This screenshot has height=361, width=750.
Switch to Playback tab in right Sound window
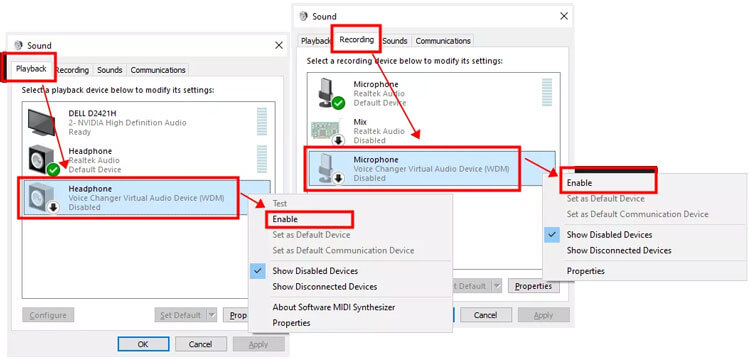(316, 41)
